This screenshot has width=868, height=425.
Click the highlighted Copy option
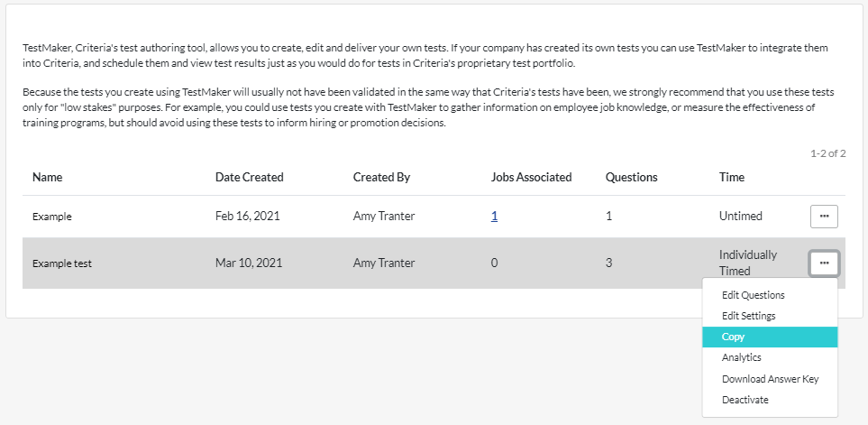pos(770,337)
